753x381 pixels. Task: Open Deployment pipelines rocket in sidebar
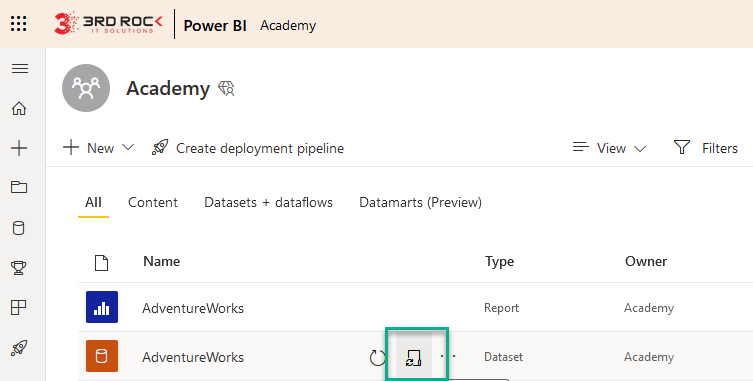pyautogui.click(x=19, y=347)
